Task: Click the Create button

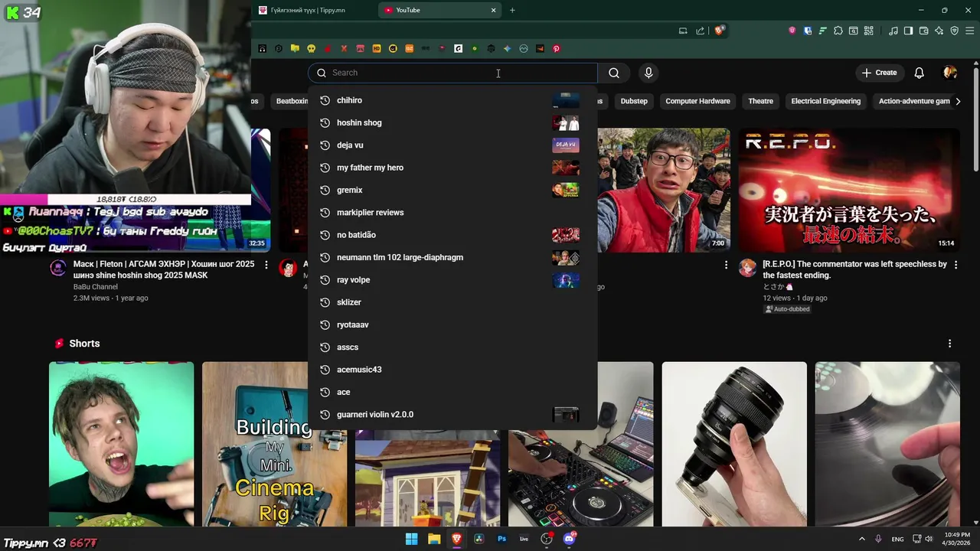Action: (x=879, y=73)
